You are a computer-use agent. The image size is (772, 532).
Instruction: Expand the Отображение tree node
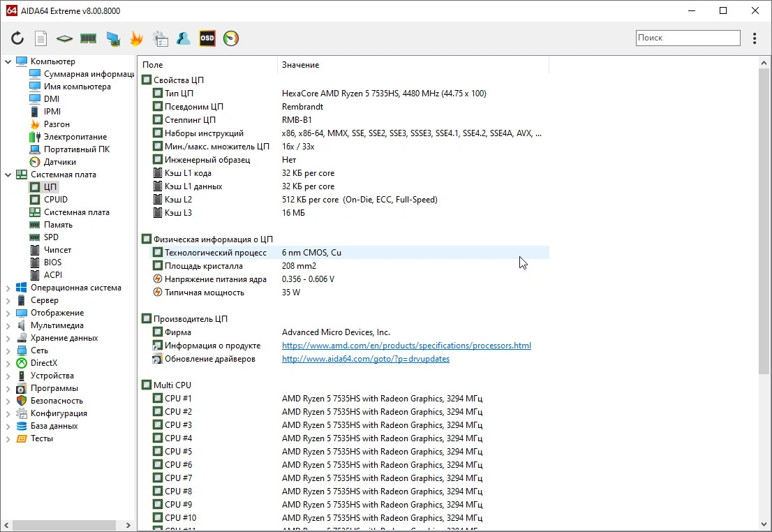coord(8,313)
